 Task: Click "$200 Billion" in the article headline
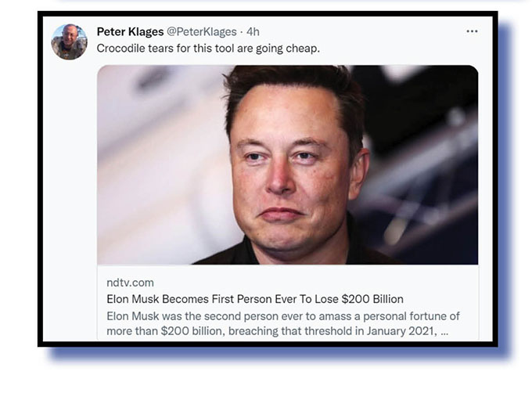click(371, 299)
